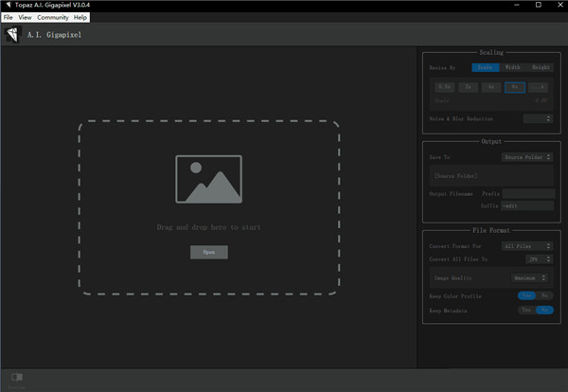Click the Topaz title bar app icon
Image resolution: width=568 pixels, height=392 pixels.
7,6
